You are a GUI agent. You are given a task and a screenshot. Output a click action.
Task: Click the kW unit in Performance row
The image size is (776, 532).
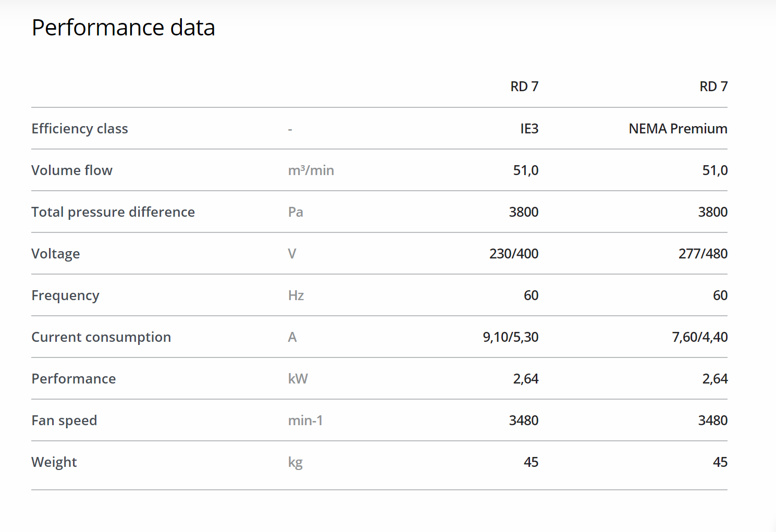click(x=298, y=379)
